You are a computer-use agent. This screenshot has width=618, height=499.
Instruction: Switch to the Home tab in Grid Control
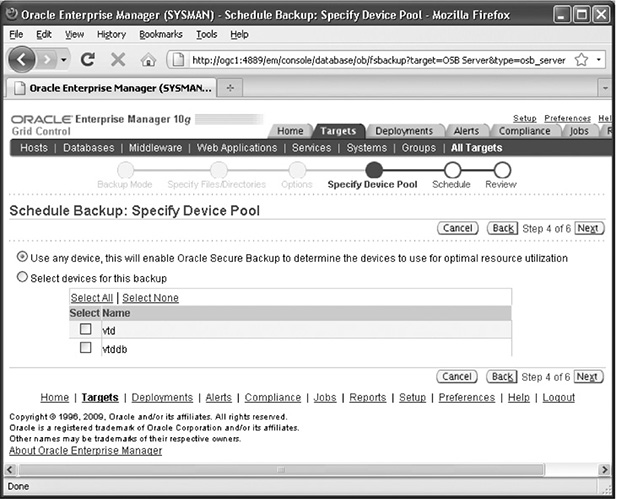[x=290, y=131]
